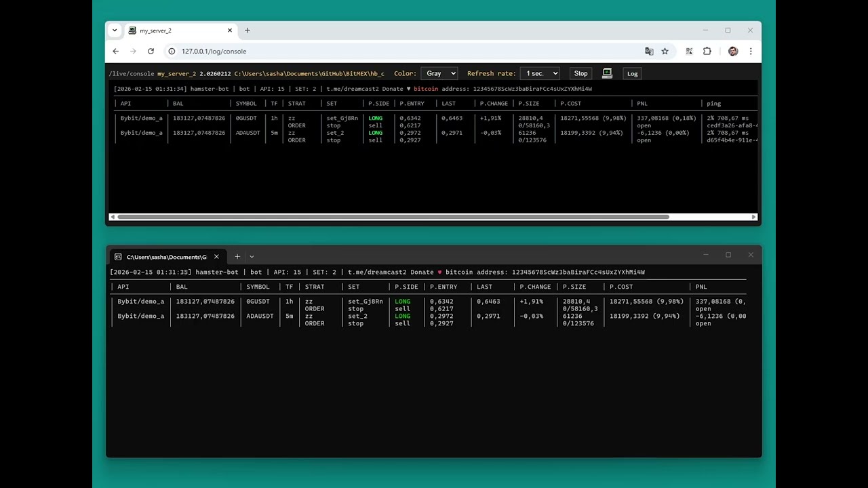
Task: Click the P.ENTRY header in browser console
Action: click(x=412, y=104)
